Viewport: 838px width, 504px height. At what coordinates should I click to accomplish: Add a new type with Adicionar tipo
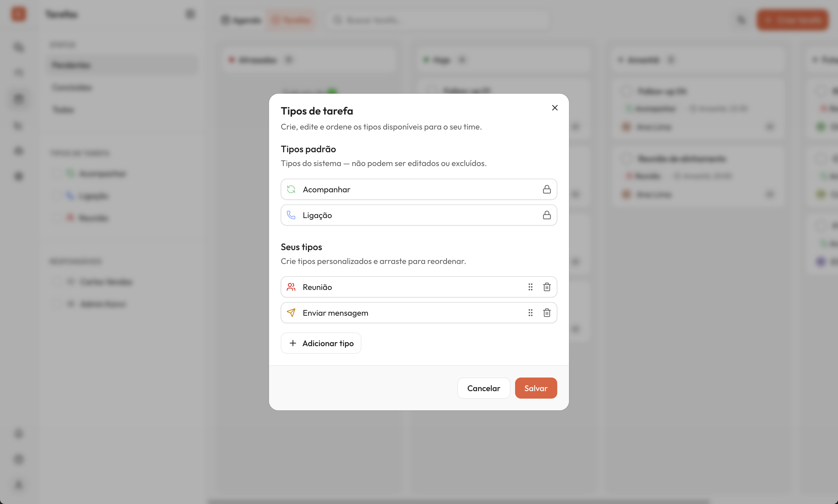point(321,343)
